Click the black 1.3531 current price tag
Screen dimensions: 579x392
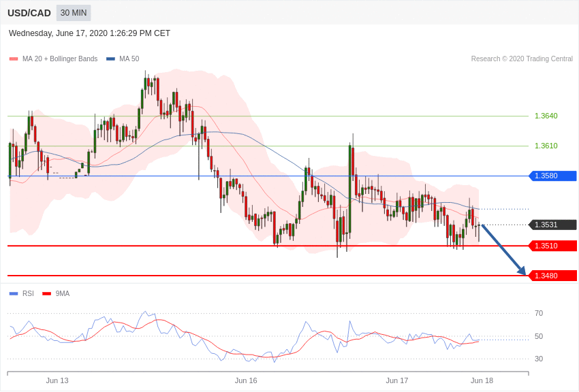(553, 225)
